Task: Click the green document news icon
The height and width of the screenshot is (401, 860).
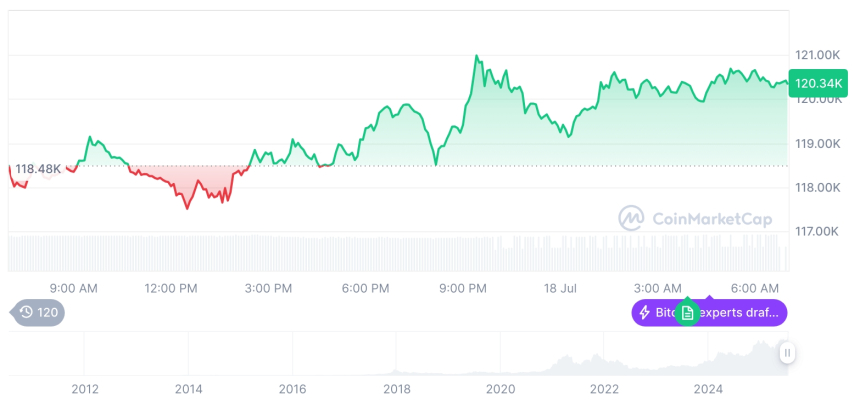Action: click(x=687, y=313)
